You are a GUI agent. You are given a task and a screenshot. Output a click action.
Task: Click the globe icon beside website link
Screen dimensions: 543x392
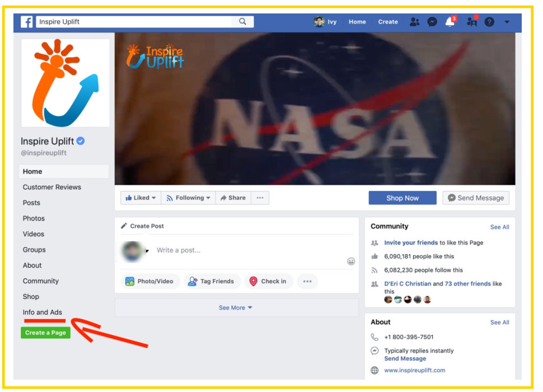click(x=375, y=370)
